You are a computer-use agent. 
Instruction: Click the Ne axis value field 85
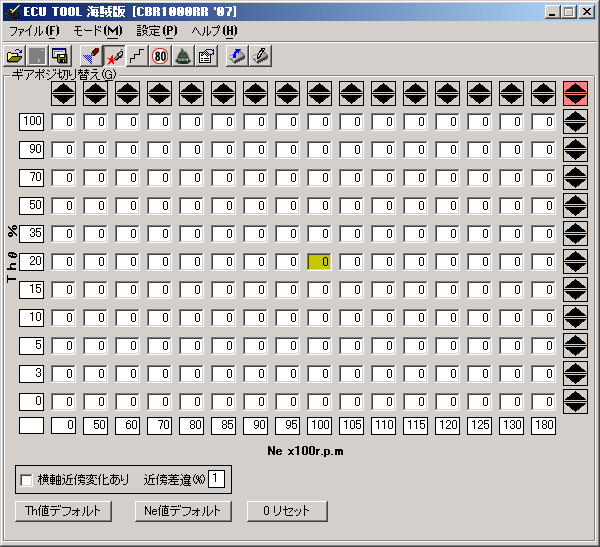pyautogui.click(x=223, y=426)
